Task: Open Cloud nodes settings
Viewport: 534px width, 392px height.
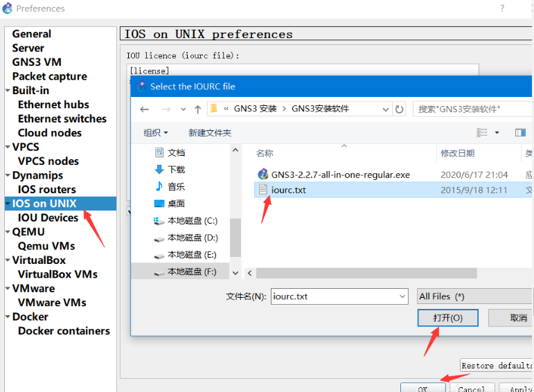Action: point(50,133)
